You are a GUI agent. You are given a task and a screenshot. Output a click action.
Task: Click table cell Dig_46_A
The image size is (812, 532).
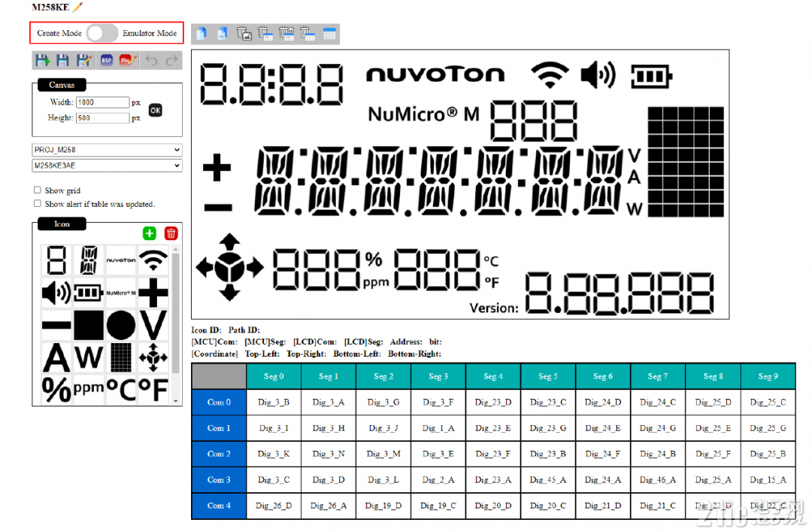click(x=658, y=479)
